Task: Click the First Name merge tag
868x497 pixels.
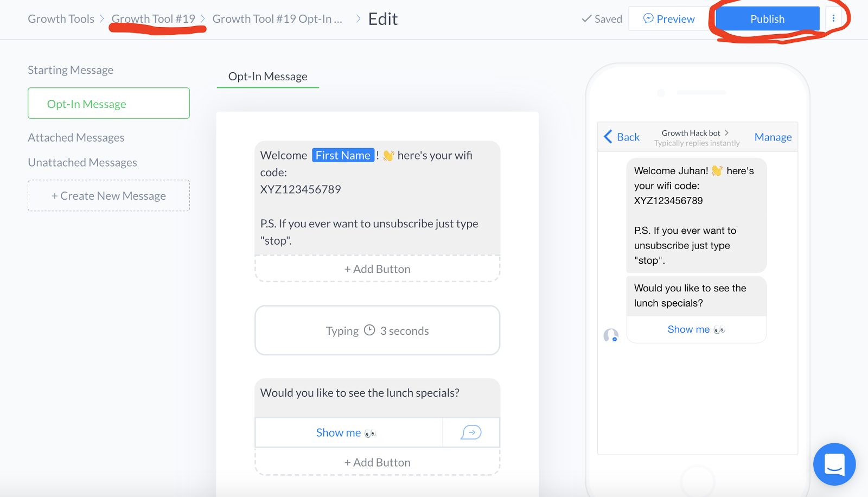Action: click(x=343, y=155)
